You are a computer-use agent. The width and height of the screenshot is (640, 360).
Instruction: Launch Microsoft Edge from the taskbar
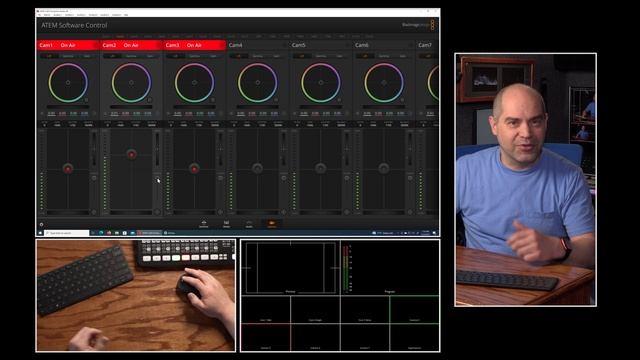click(x=101, y=233)
